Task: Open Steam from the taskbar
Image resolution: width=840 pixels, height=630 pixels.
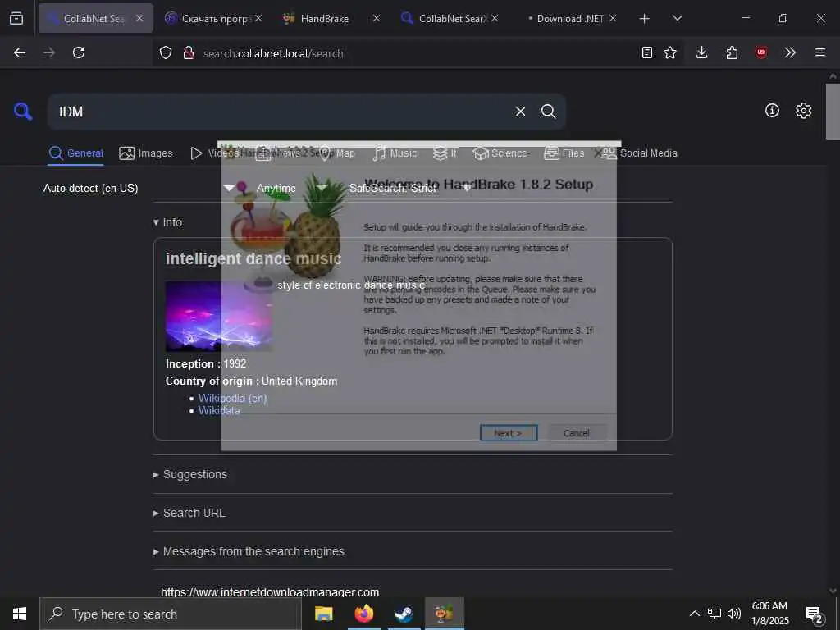Action: (404, 614)
